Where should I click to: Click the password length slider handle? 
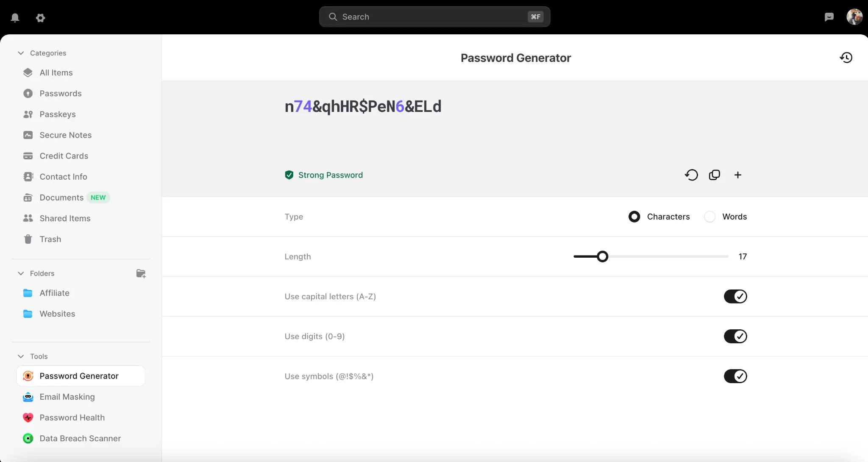point(602,256)
